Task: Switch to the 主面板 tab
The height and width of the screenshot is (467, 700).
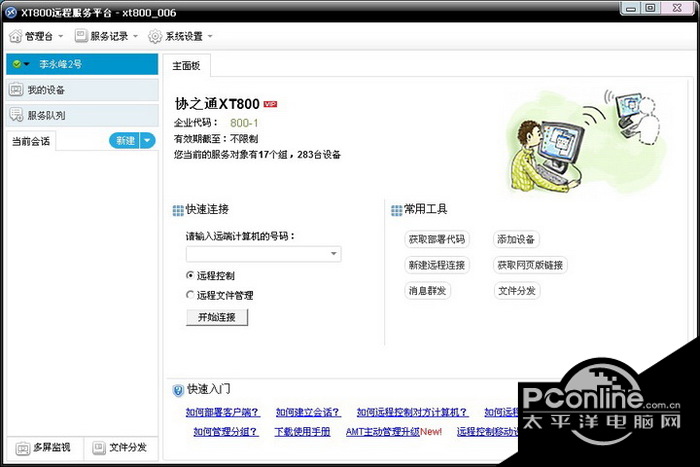Action: pos(186,64)
